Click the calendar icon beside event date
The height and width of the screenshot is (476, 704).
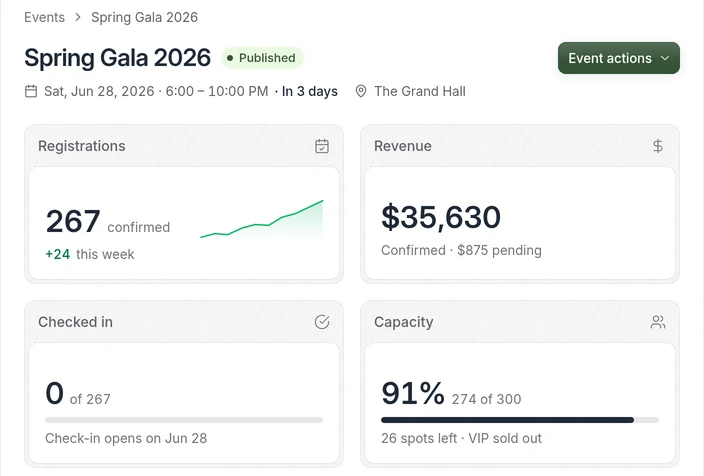coord(31,91)
